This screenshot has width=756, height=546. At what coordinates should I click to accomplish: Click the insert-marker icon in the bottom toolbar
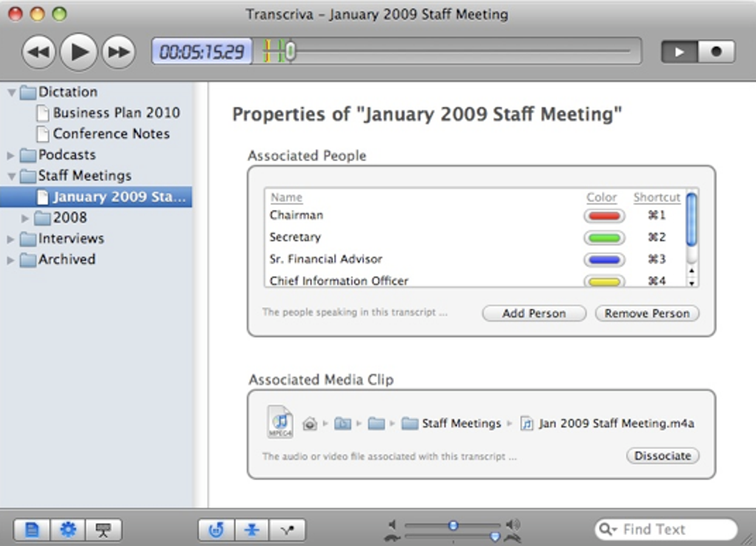(252, 530)
